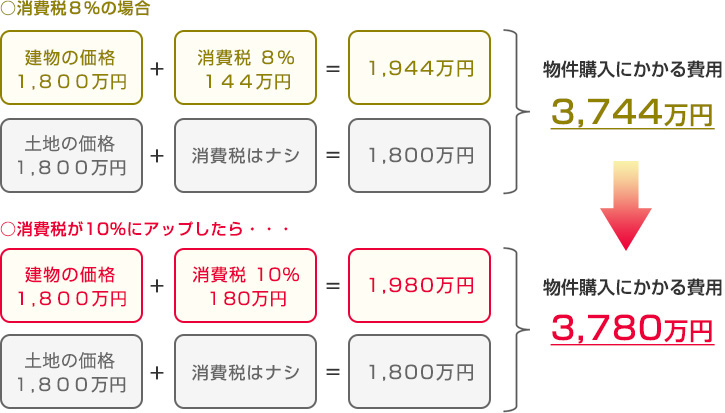Click the equals sign before 1,980万円
This screenshot has height=413, width=725.
point(333,286)
